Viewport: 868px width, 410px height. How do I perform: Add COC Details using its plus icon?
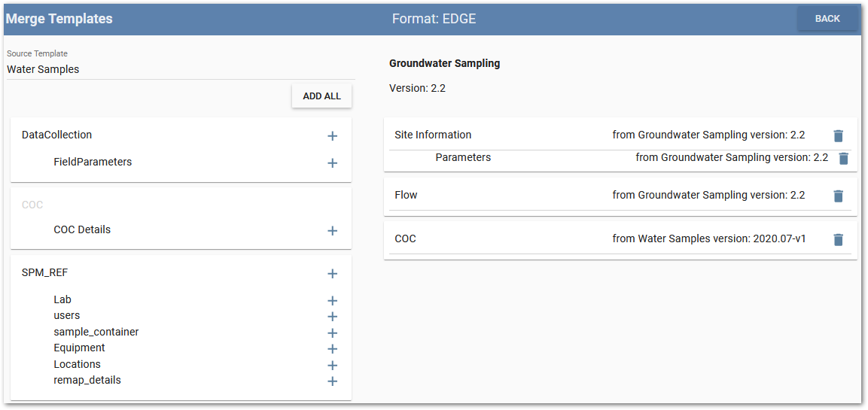coord(332,231)
